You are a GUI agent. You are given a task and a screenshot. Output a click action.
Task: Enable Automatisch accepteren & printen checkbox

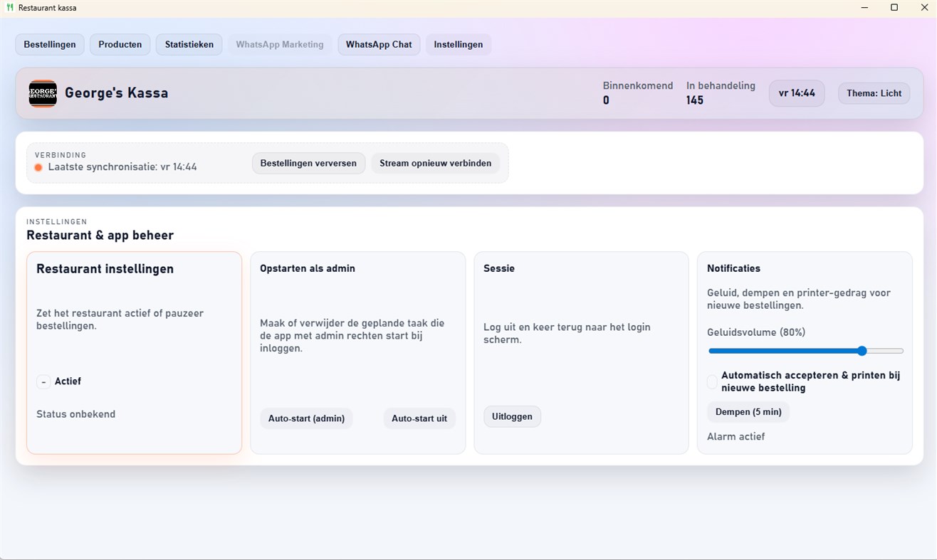[712, 382]
